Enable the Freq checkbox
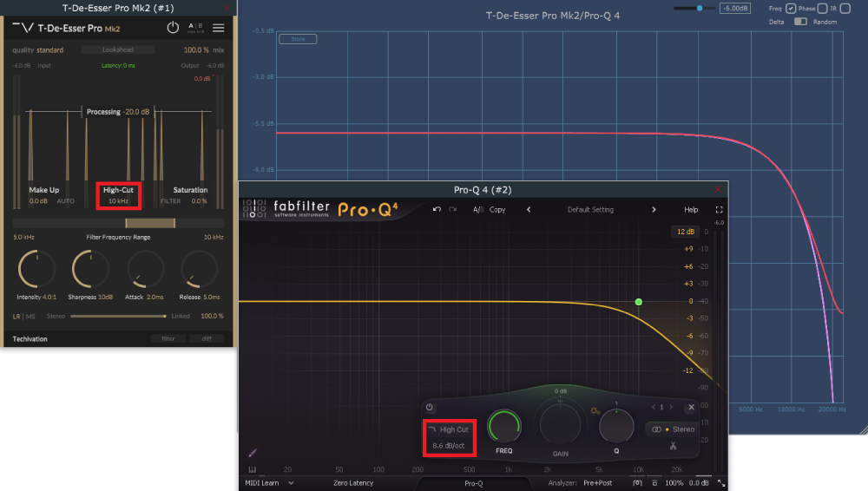This screenshot has width=868, height=491. [791, 9]
